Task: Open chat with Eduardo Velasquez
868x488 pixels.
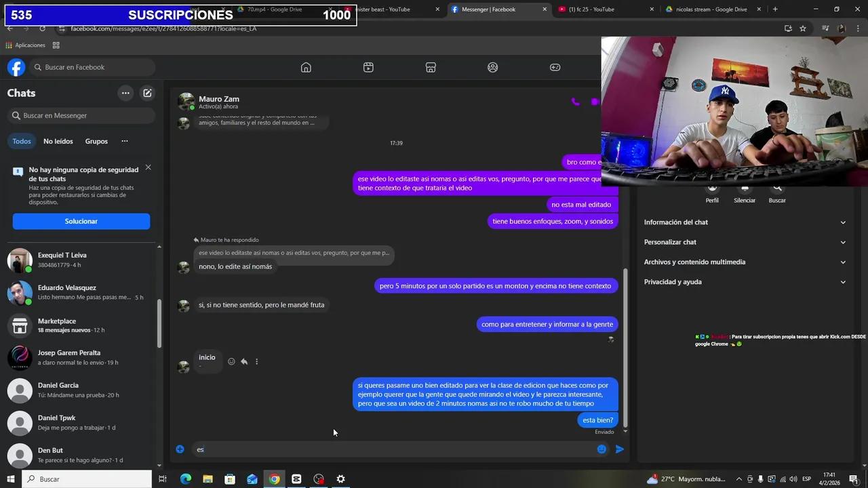Action: 80,293
